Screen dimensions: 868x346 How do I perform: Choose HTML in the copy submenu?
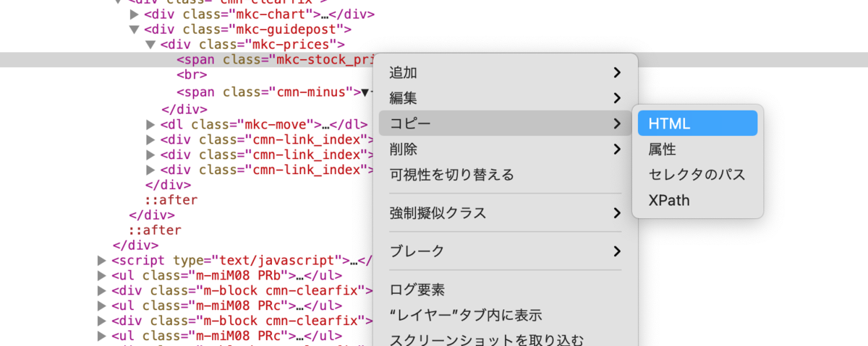click(x=697, y=124)
